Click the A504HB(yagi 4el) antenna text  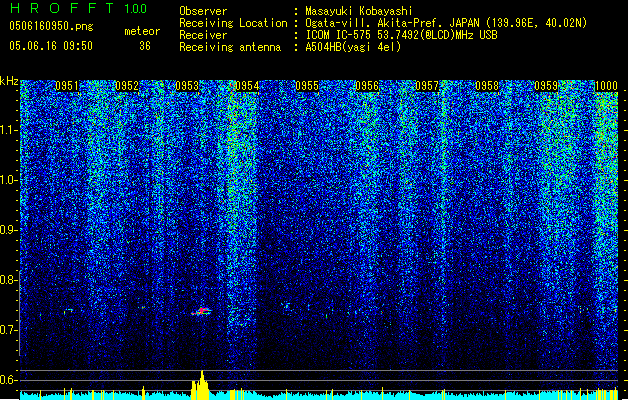pos(353,47)
